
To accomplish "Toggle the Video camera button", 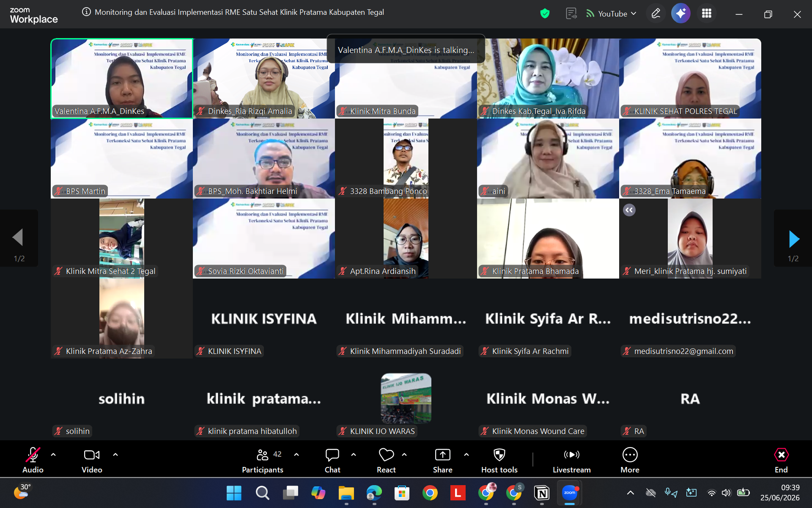I will (x=92, y=460).
